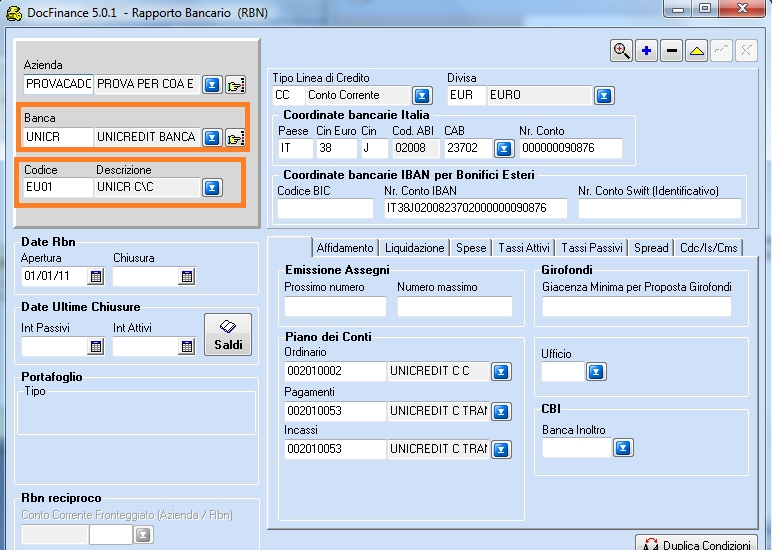Image resolution: width=772 pixels, height=550 pixels.
Task: Switch to the Liquidazione tab
Action: (x=415, y=248)
